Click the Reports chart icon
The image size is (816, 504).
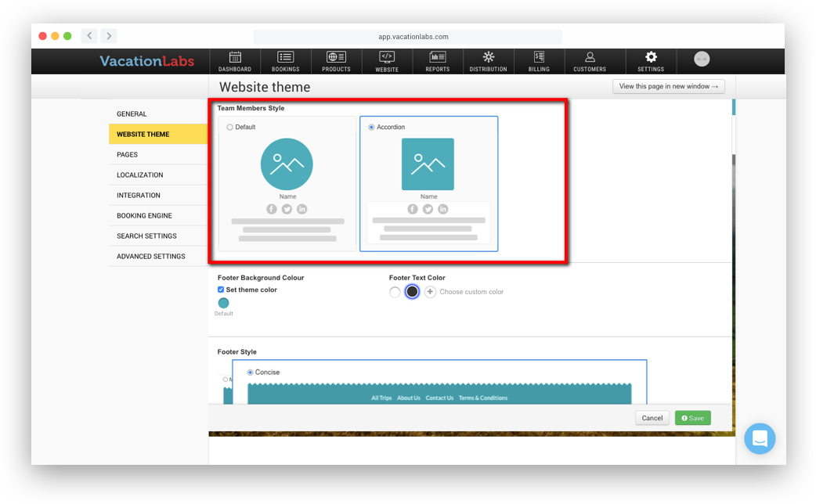coord(437,57)
